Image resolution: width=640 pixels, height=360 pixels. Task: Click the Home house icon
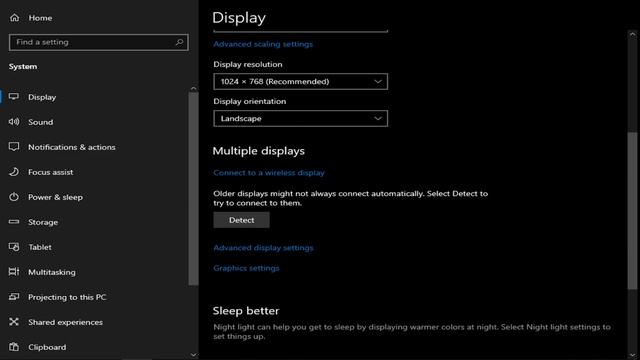tap(14, 18)
